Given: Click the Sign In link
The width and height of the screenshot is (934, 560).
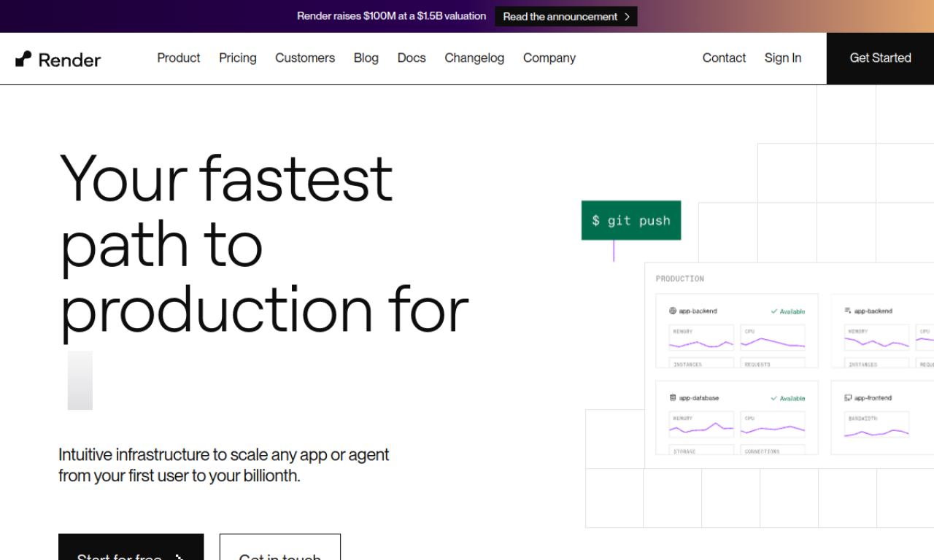Looking at the screenshot, I should point(782,58).
